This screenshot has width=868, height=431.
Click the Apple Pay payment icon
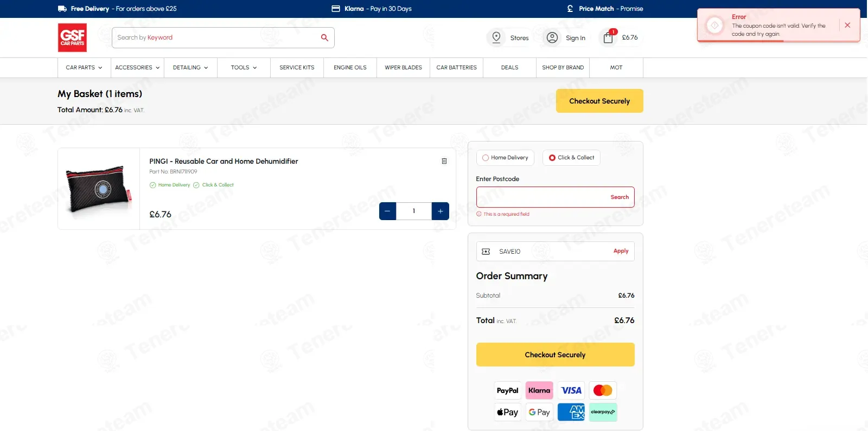coord(508,412)
